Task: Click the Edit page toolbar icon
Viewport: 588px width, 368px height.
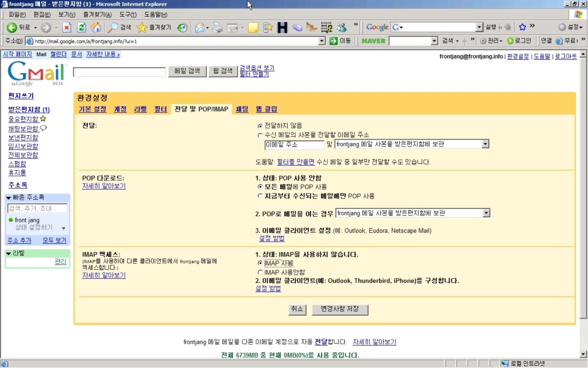Action: coord(233,28)
